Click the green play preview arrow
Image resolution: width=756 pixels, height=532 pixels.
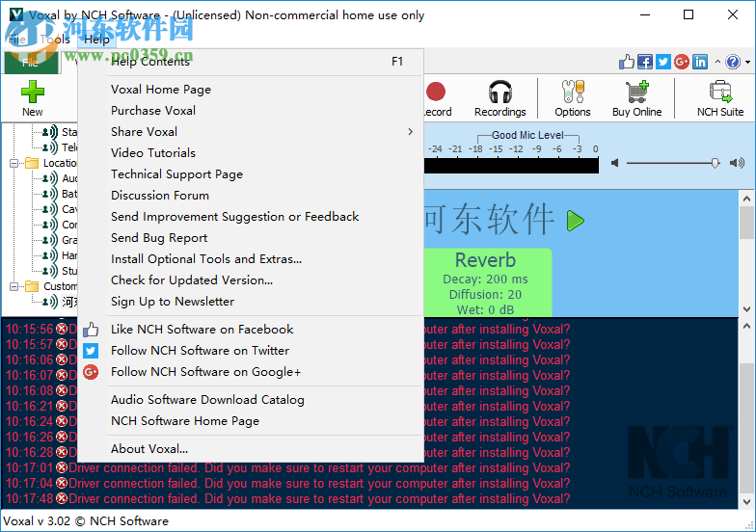tap(575, 221)
